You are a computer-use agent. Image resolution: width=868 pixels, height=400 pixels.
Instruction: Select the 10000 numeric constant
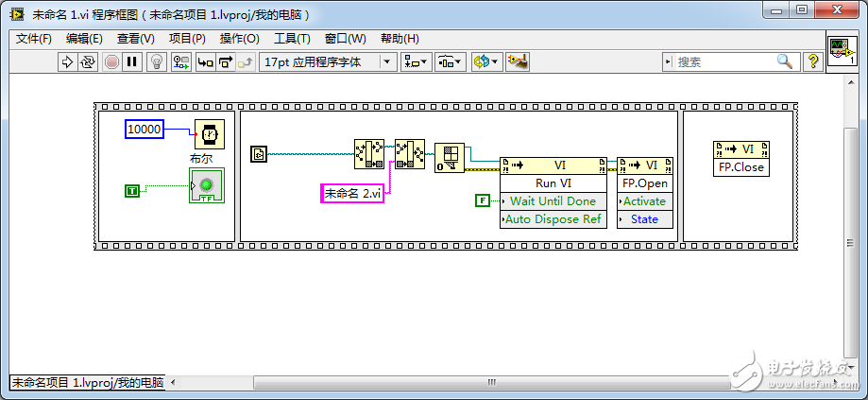coord(145,130)
